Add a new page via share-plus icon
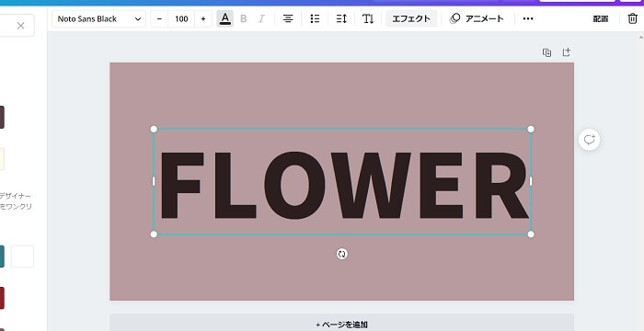Image resolution: width=644 pixels, height=331 pixels. 567,52
